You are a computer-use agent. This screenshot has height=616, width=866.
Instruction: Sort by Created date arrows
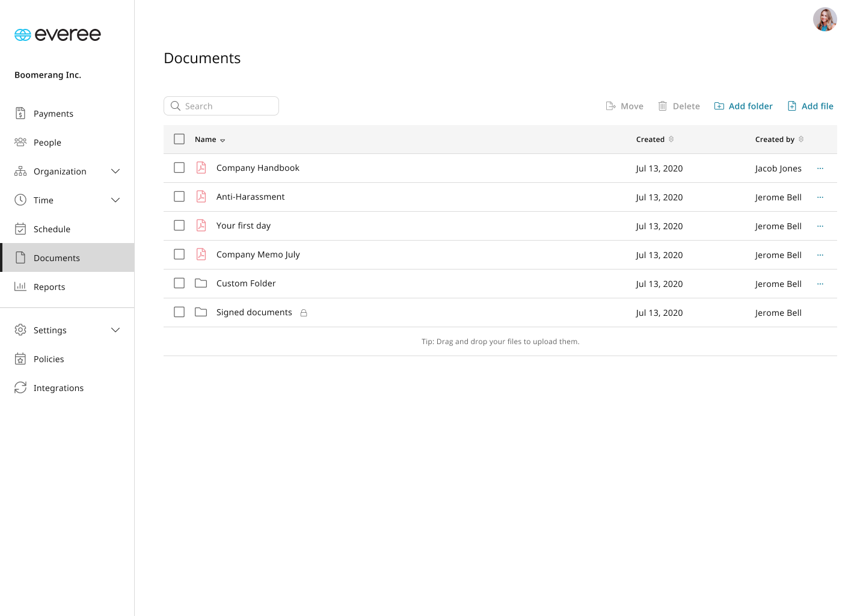tap(671, 139)
